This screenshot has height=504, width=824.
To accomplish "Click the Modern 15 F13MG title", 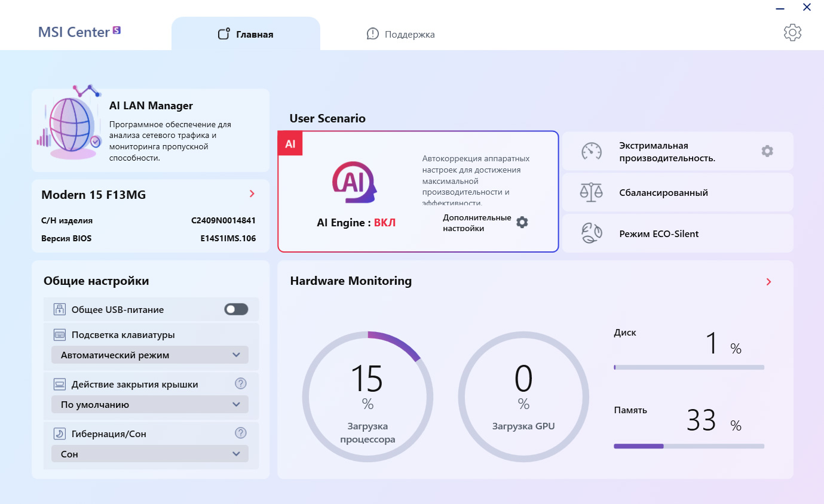I will click(94, 195).
